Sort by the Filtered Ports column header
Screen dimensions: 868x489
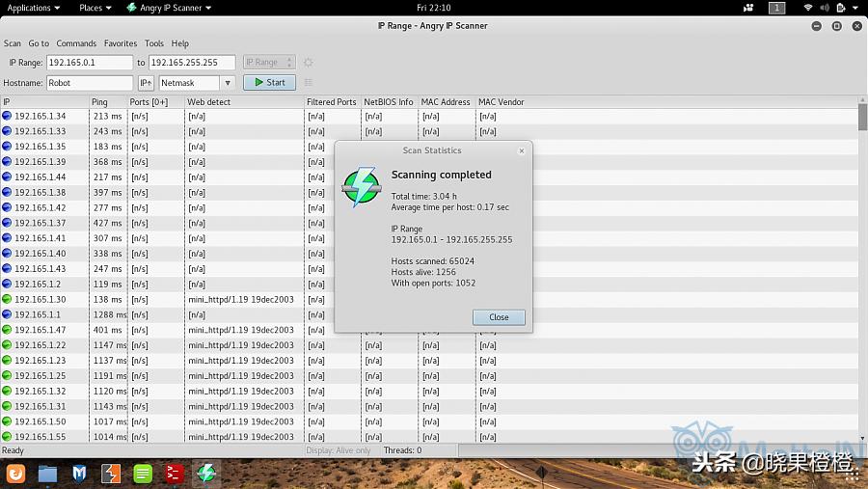coord(333,102)
